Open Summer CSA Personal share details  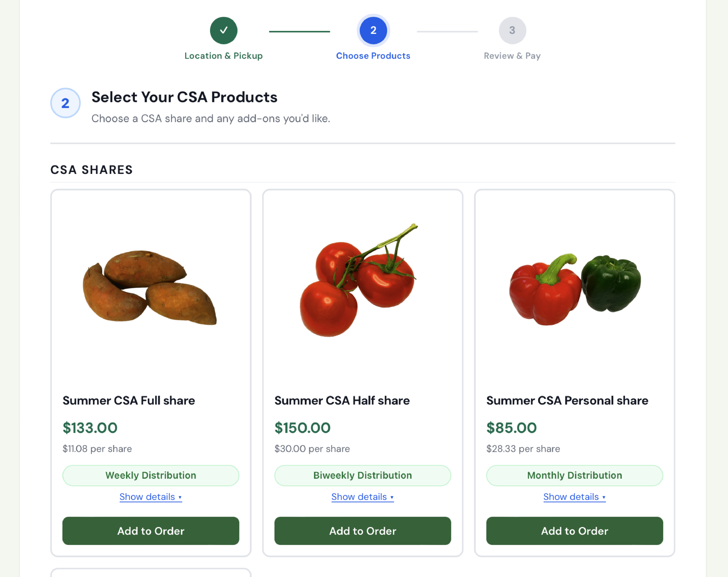point(574,496)
